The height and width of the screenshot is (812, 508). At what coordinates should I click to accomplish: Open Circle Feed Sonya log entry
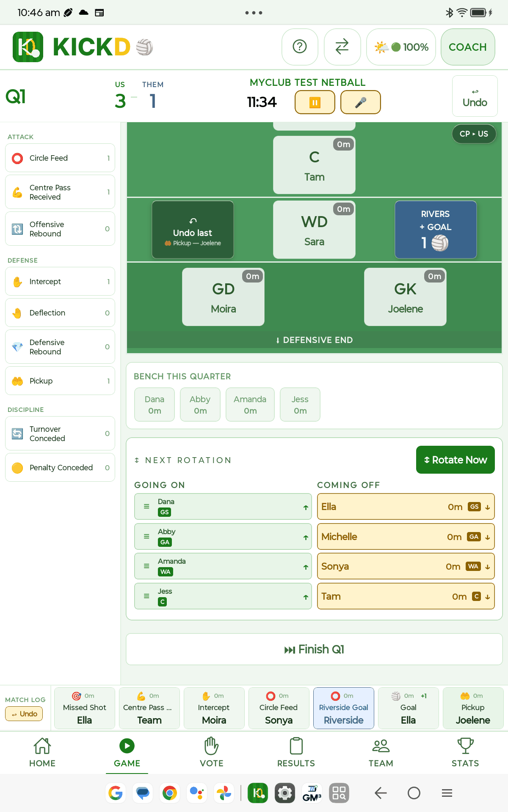[x=279, y=708]
